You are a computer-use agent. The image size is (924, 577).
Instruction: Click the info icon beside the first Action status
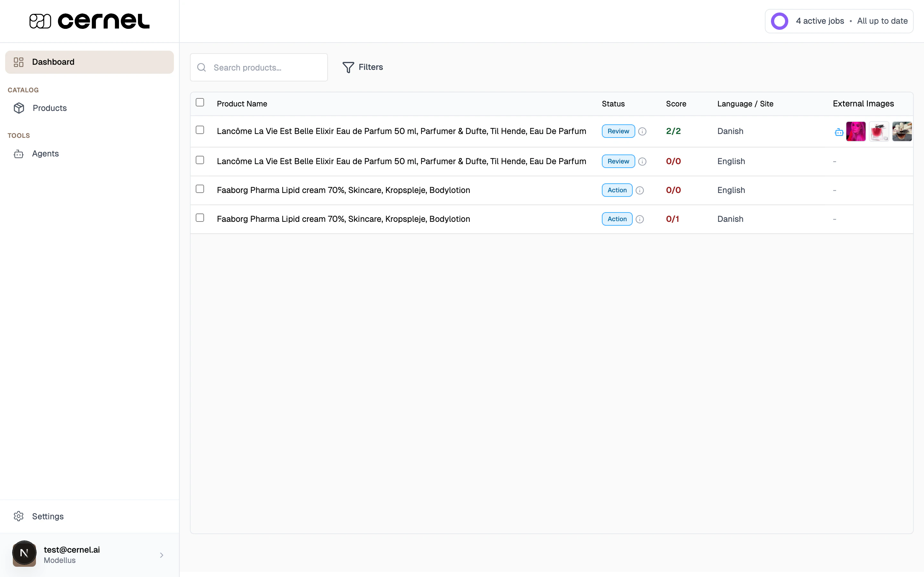pyautogui.click(x=640, y=190)
